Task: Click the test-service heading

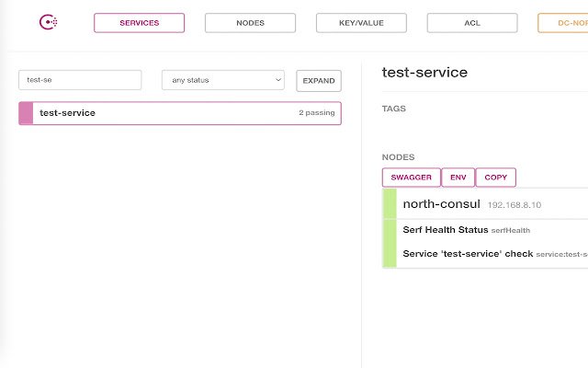Action: (424, 73)
